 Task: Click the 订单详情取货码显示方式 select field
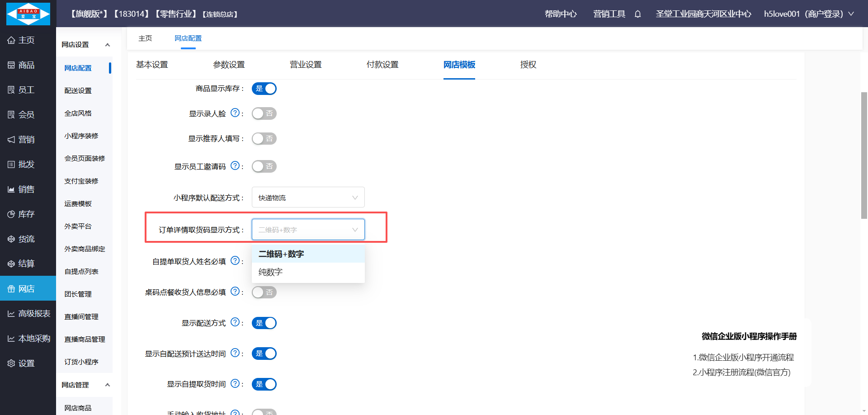click(x=308, y=230)
